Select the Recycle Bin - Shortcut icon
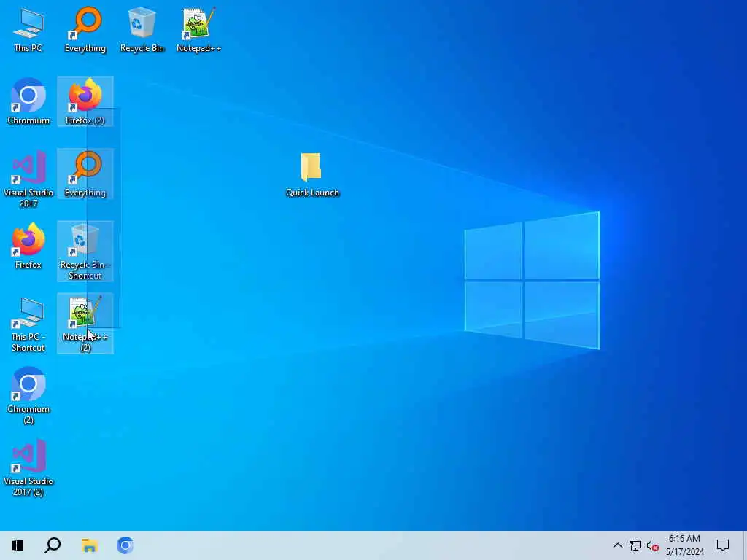This screenshot has height=560, width=747. pos(85,251)
